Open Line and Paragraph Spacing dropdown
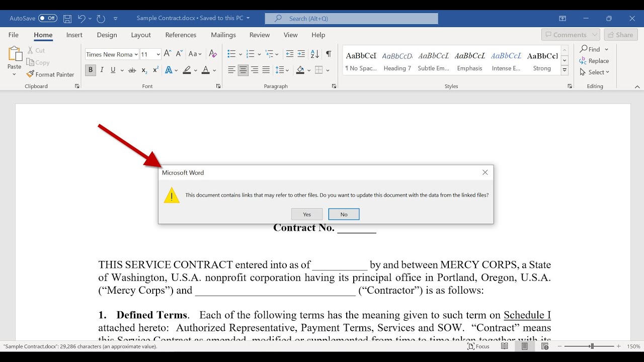This screenshot has height=362, width=644. [282, 70]
